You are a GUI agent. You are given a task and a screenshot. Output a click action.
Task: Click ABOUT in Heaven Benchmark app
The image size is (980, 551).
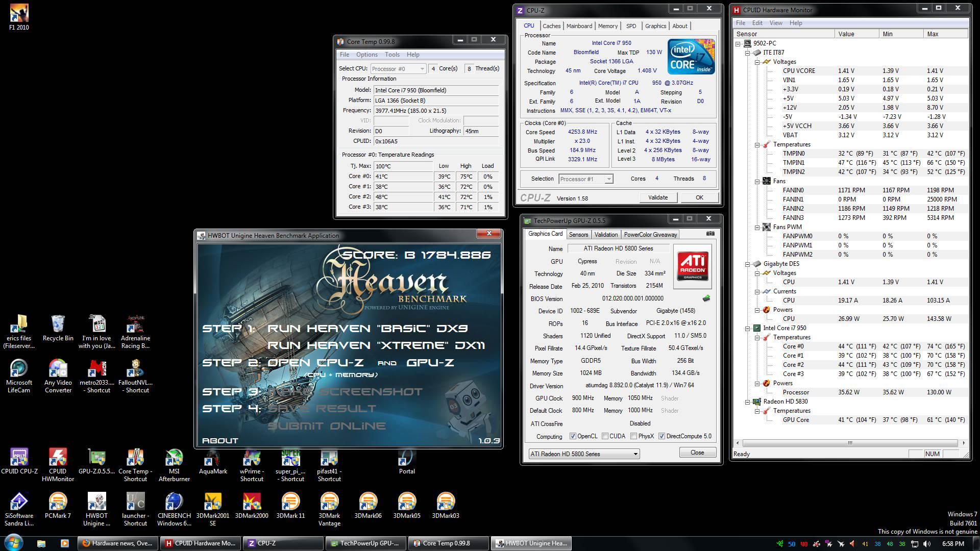220,441
